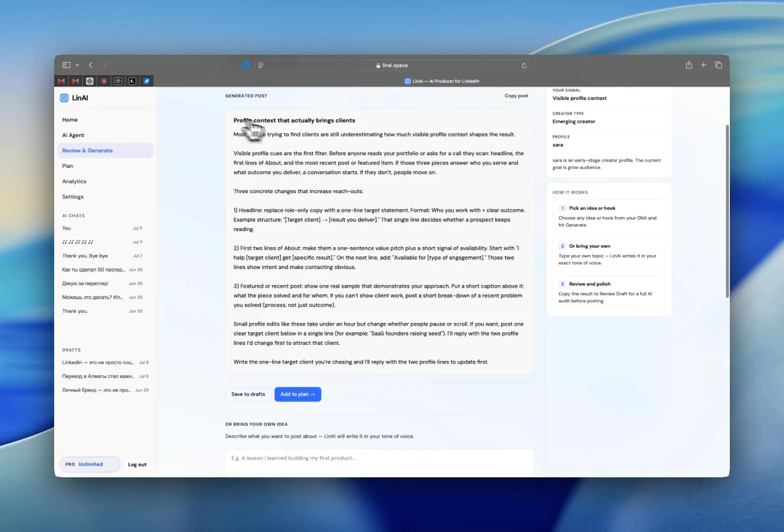Open the chat Thank you. Bye bye.

click(x=102, y=256)
